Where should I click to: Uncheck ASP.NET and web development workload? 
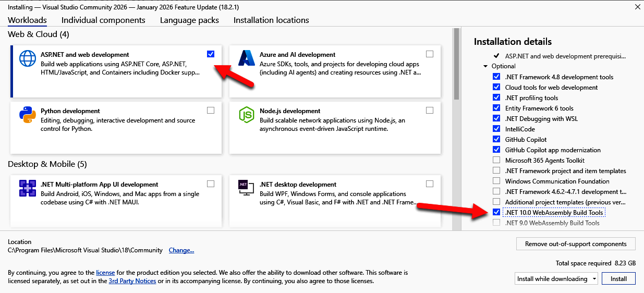(x=211, y=54)
